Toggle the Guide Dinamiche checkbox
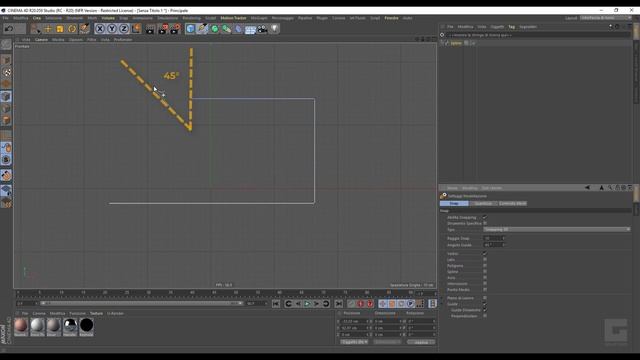This screenshot has width=640, height=360. point(485,310)
